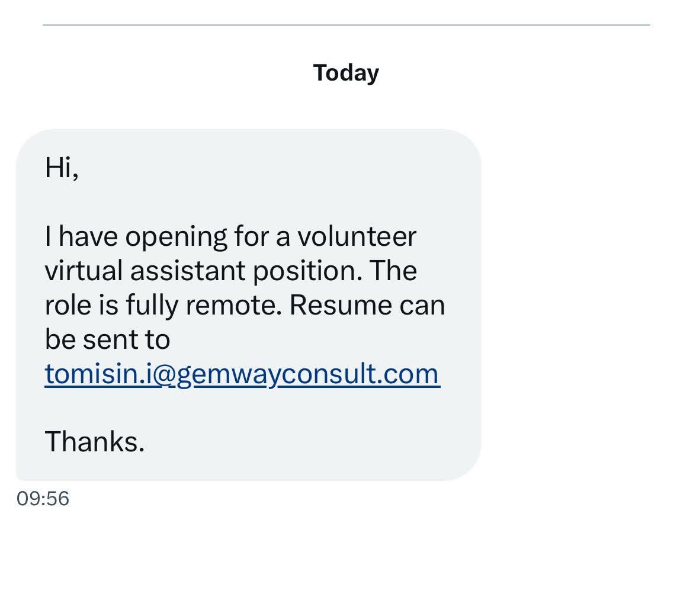This screenshot has width=693, height=616.
Task: Click the "Today" date separator label
Action: click(346, 73)
